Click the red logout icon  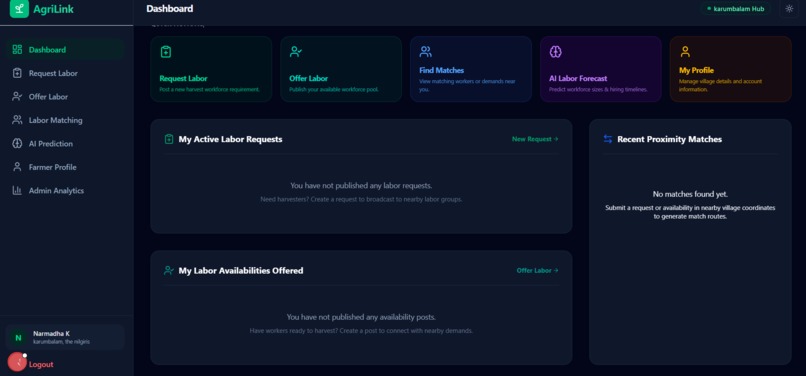point(17,363)
